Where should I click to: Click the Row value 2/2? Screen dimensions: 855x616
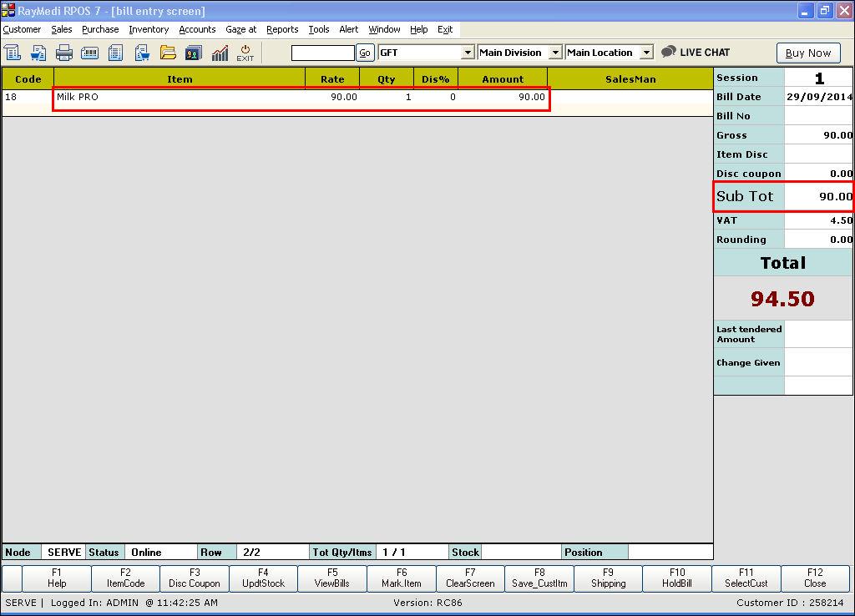[251, 553]
